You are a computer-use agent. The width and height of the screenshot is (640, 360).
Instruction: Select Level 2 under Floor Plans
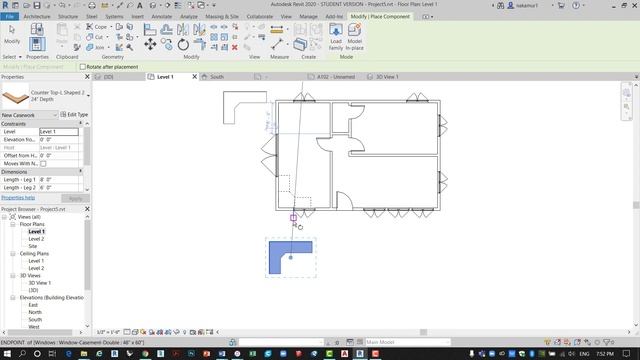click(36, 239)
